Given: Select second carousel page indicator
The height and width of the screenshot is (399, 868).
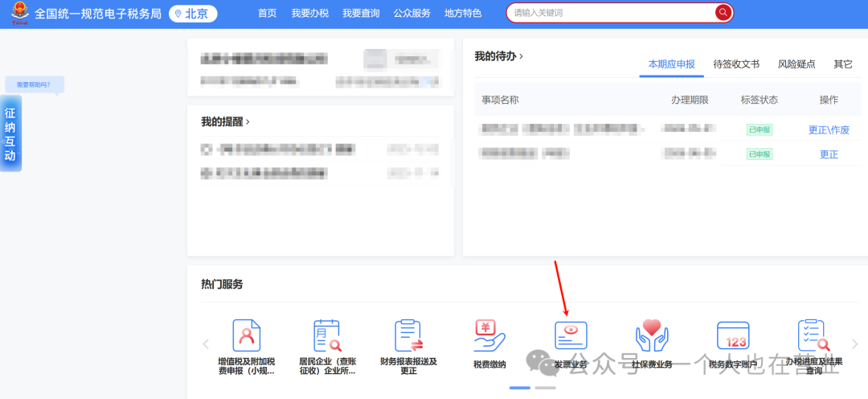Looking at the screenshot, I should click(x=545, y=388).
